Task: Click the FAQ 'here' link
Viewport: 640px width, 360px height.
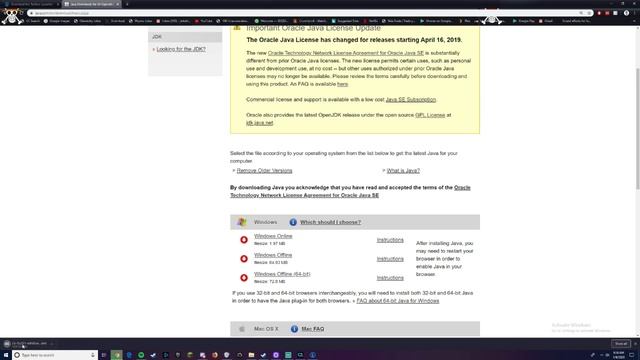Action: (x=342, y=84)
